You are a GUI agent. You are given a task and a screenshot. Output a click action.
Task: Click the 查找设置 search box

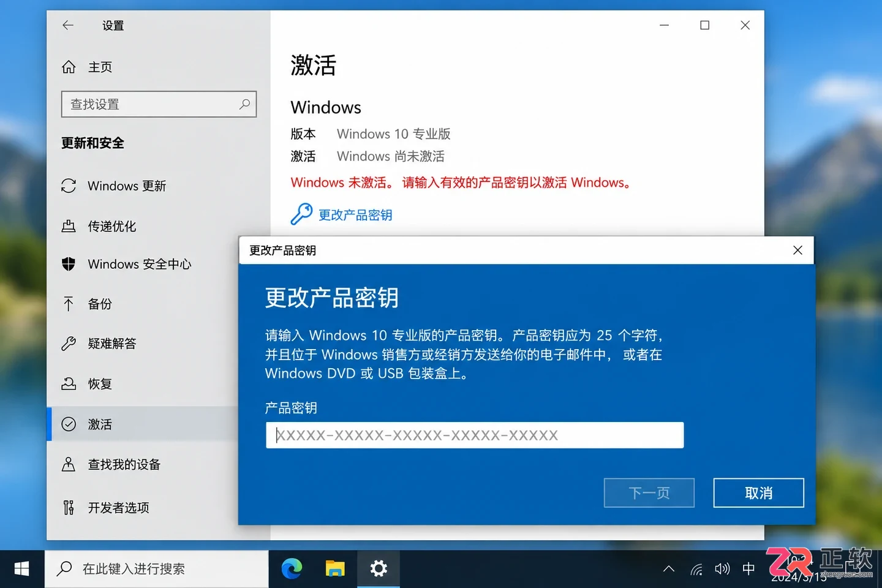[x=159, y=104]
